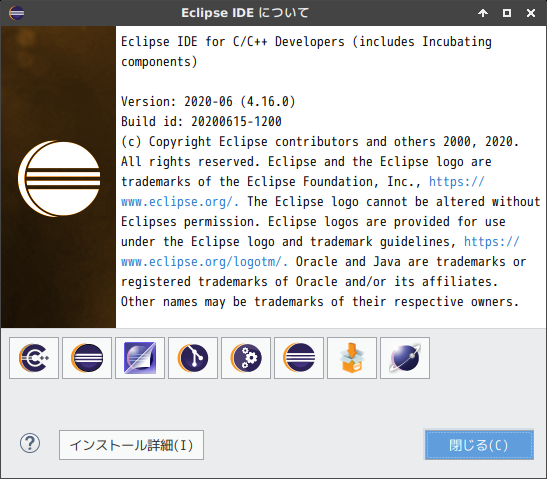The height and width of the screenshot is (479, 547).
Task: Click the Version 2020-06 text line
Action: point(208,102)
